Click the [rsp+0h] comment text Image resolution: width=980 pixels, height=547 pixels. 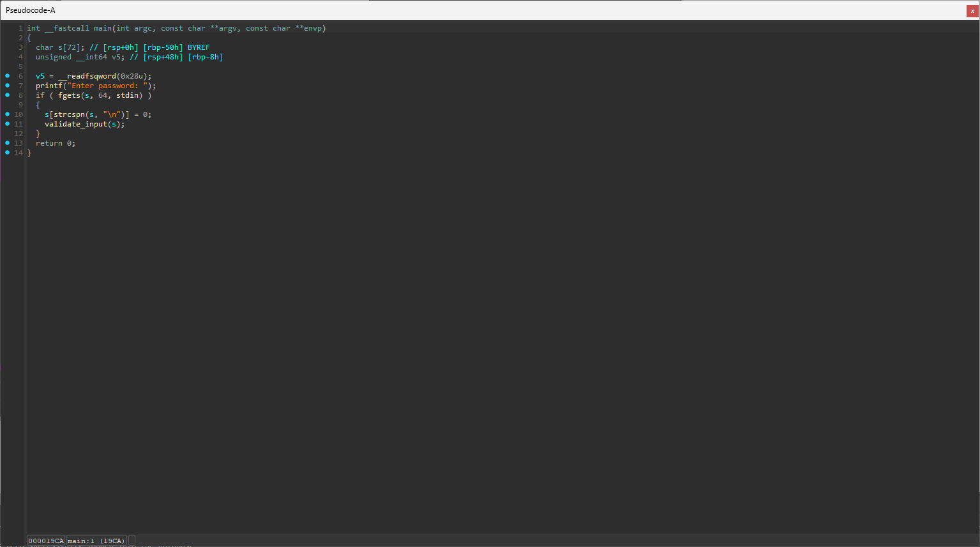pyautogui.click(x=121, y=47)
